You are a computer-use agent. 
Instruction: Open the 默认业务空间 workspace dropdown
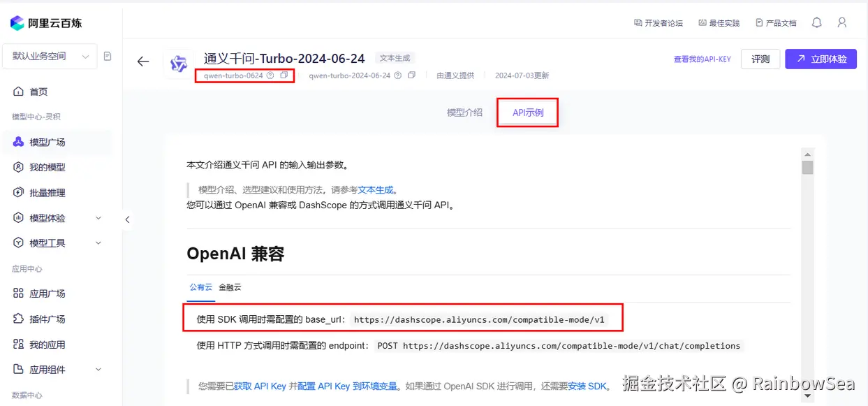tap(50, 57)
